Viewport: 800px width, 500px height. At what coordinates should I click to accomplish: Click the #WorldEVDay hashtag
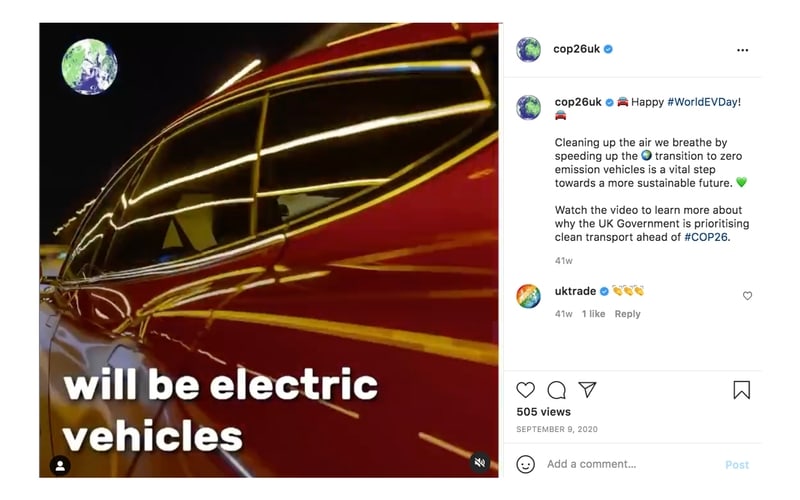(x=703, y=102)
